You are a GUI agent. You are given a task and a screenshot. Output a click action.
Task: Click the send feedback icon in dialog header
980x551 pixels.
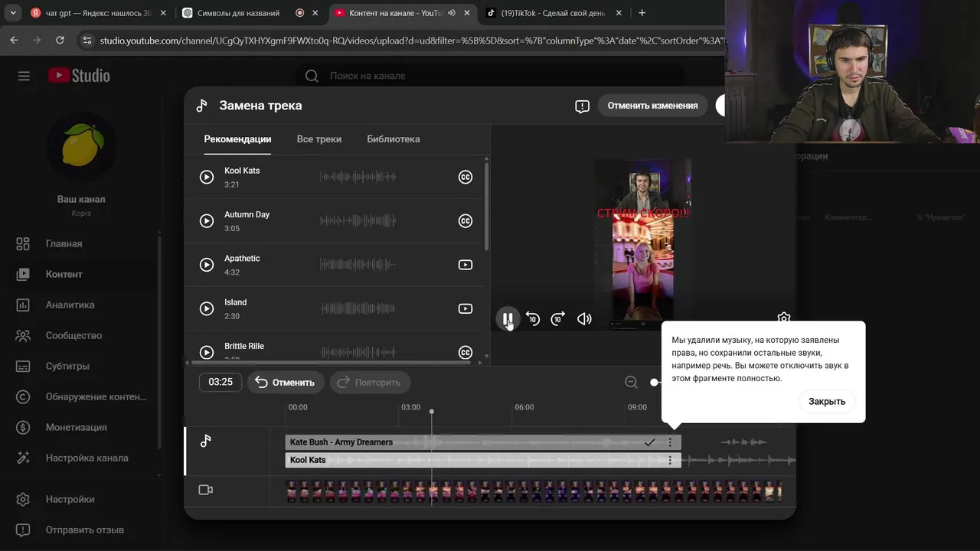point(582,106)
